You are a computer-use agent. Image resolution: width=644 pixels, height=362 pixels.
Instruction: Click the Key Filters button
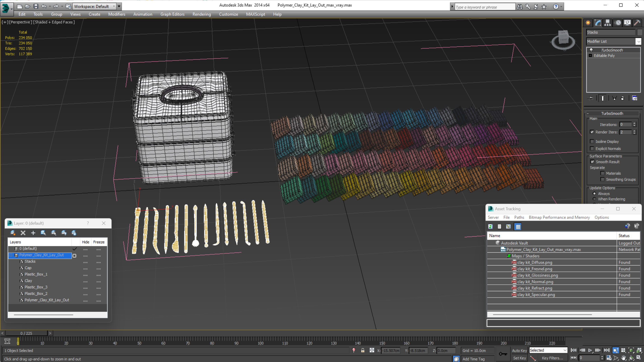coord(553,358)
